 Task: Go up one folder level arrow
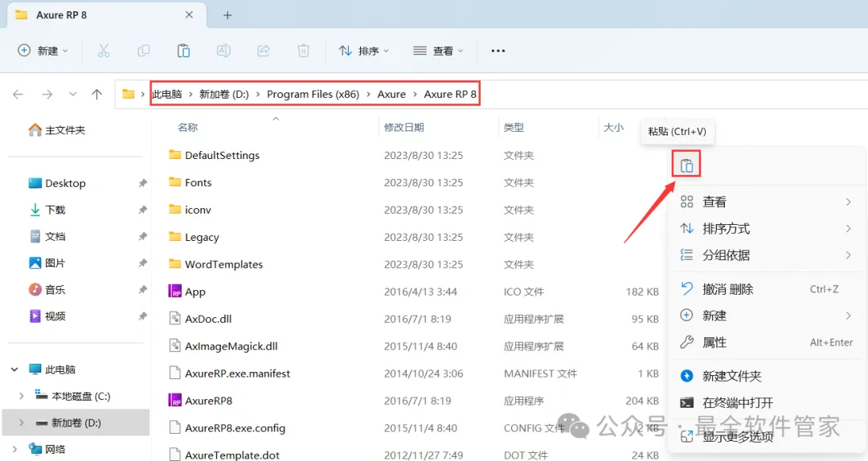[97, 95]
